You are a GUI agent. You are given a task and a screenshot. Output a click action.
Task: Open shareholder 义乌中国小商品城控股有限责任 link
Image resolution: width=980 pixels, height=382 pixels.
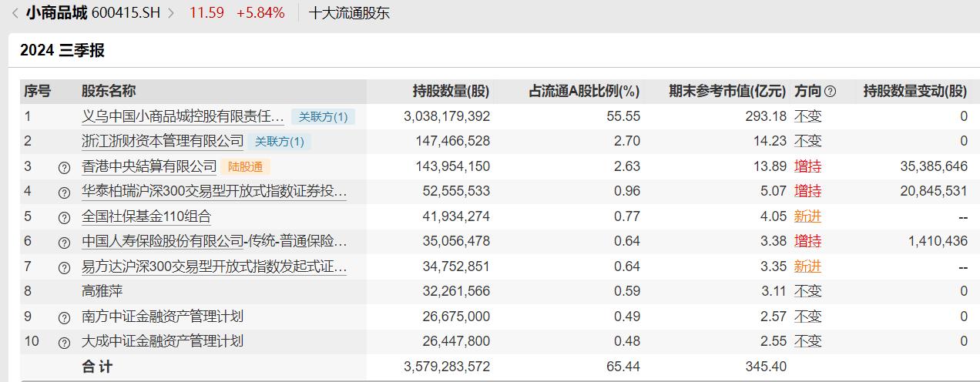tap(183, 116)
